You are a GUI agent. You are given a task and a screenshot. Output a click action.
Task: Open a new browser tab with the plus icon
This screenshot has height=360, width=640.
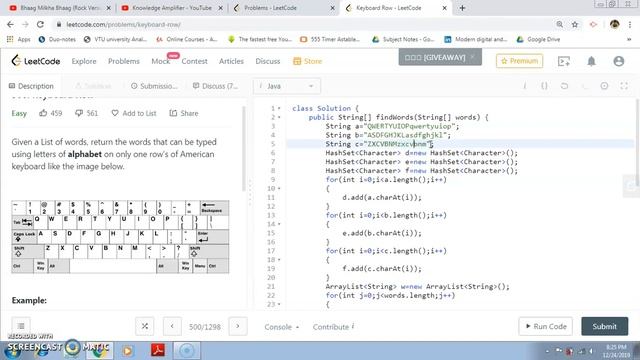[462, 8]
